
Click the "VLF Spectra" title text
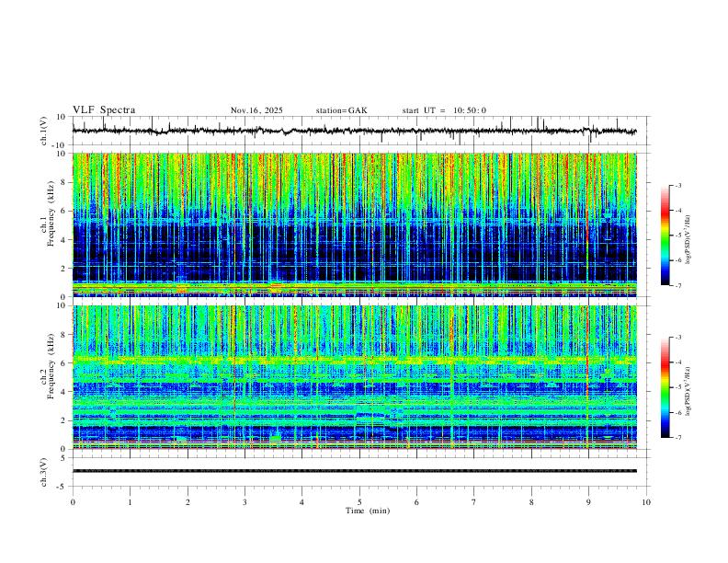104,110
